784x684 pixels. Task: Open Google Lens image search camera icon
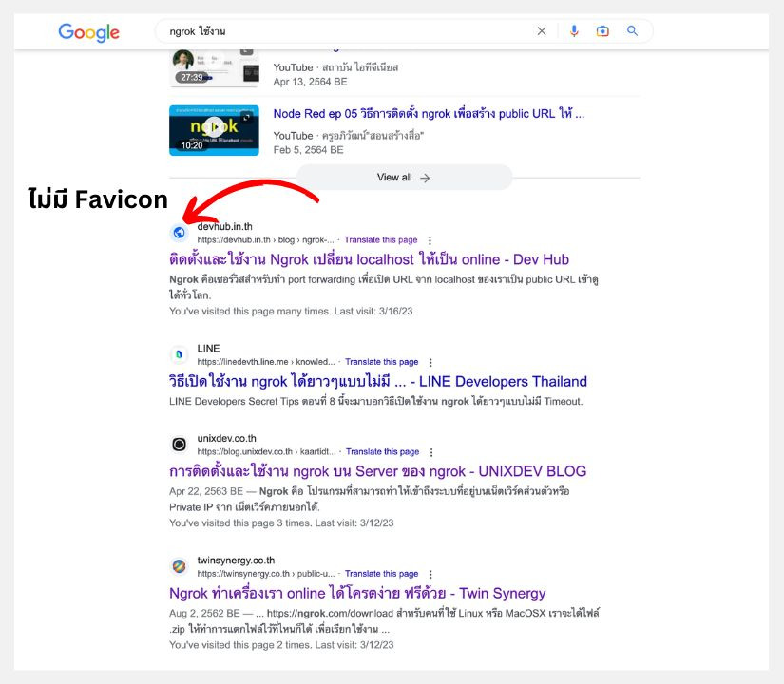(x=602, y=31)
